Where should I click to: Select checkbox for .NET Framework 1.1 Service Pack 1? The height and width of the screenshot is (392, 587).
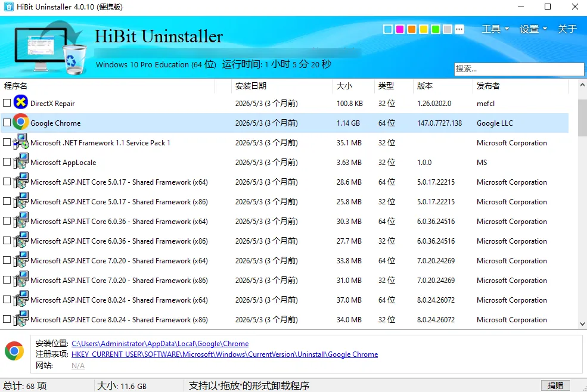click(7, 142)
